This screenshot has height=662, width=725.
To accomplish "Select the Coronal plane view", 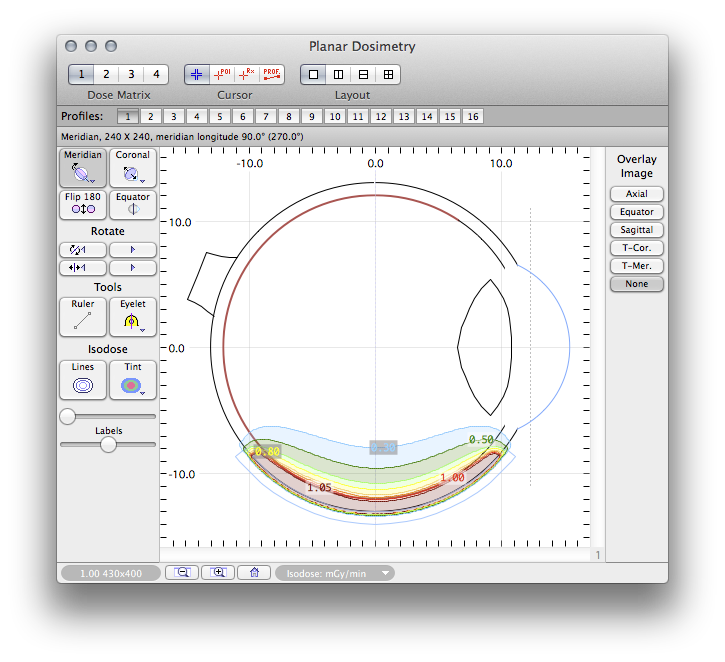I will pyautogui.click(x=133, y=167).
